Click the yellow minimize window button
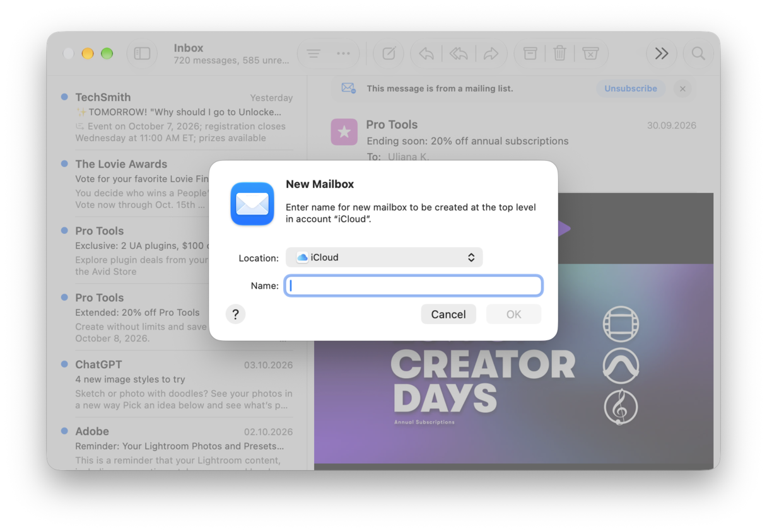The width and height of the screenshot is (767, 532). [x=88, y=54]
